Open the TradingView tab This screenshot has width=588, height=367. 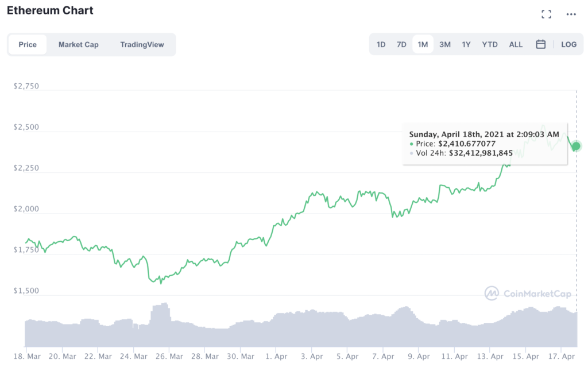tap(142, 44)
